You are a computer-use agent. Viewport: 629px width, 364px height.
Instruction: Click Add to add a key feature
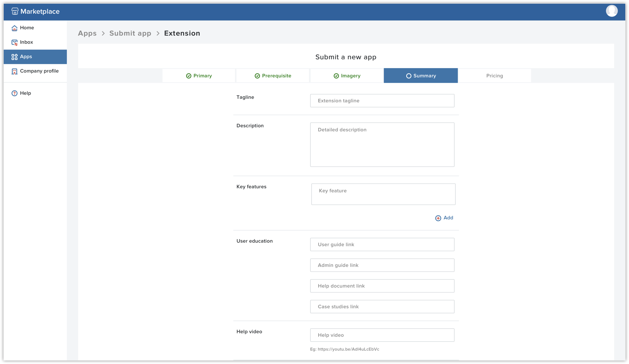(x=444, y=218)
